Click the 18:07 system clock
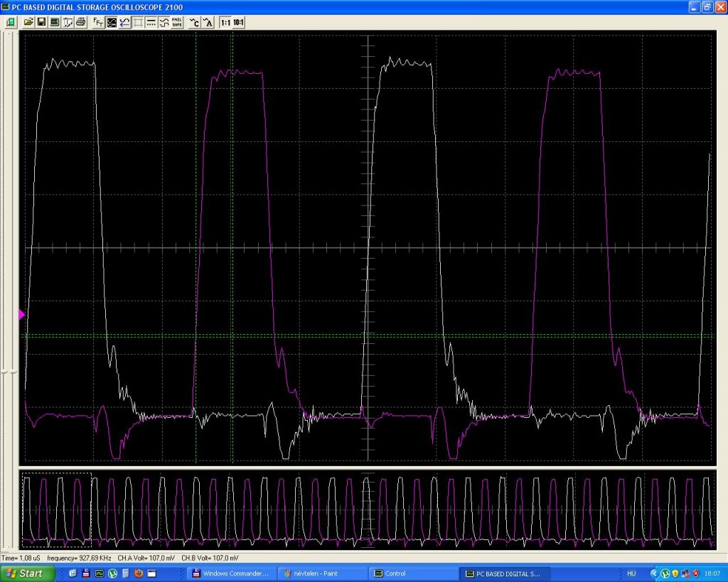This screenshot has height=582, width=728. [712, 573]
